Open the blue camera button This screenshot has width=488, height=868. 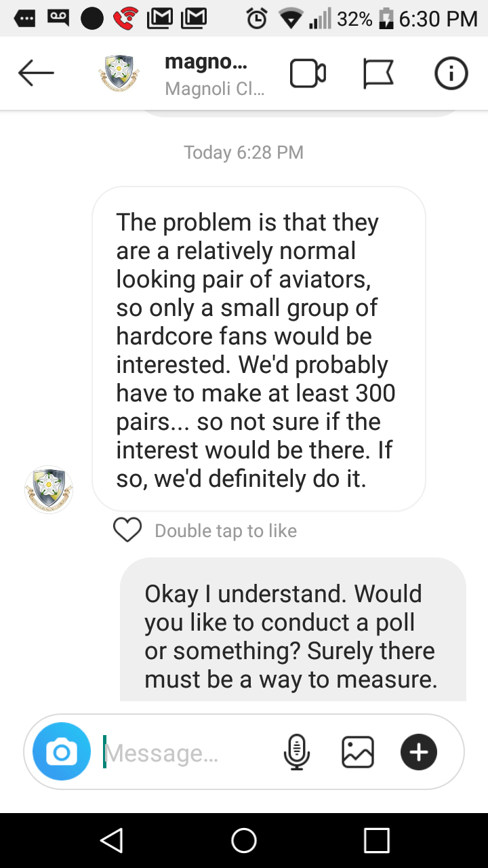(62, 751)
